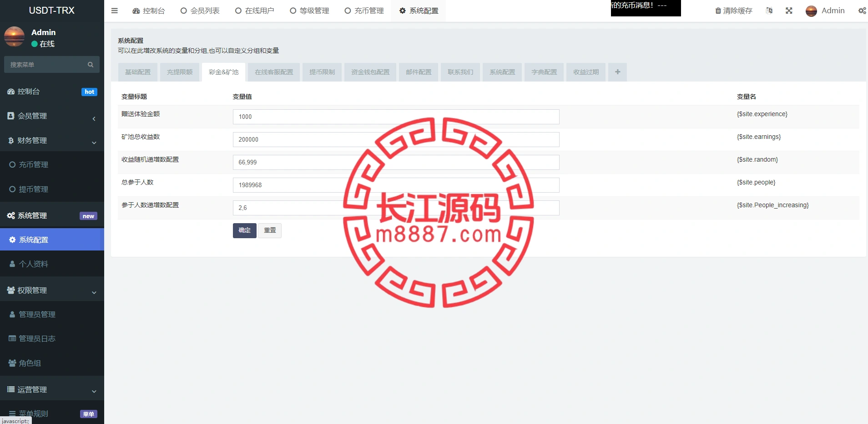This screenshot has height=424, width=868.
Task: Select 系统配置 in the sidebar
Action: click(x=52, y=240)
